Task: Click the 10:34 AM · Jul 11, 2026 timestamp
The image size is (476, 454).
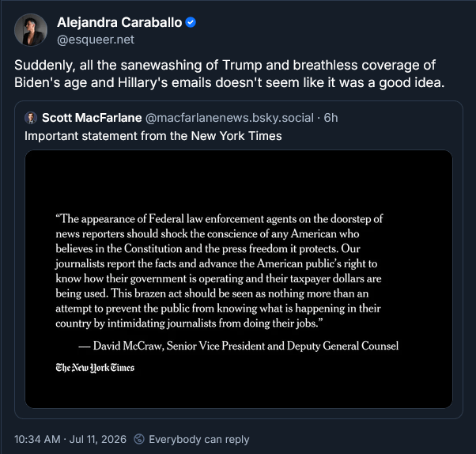Action: (70, 439)
